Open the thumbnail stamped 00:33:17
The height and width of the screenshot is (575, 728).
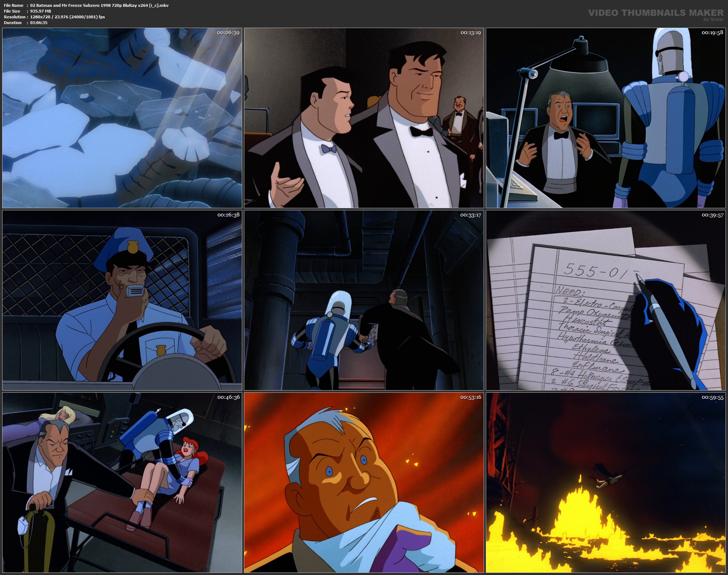click(364, 300)
